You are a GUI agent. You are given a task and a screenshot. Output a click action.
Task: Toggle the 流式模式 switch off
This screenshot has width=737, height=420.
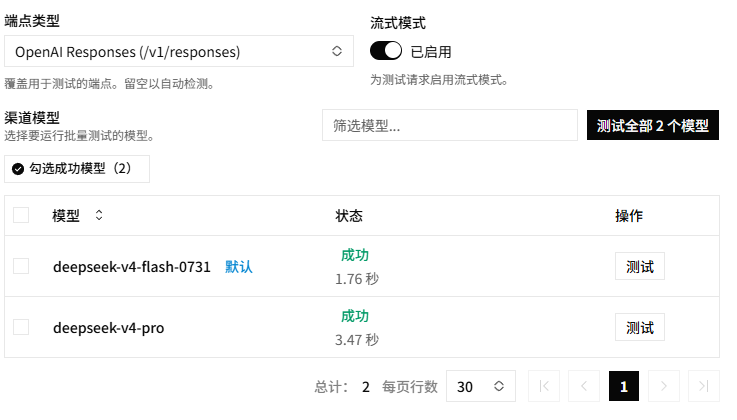[386, 51]
